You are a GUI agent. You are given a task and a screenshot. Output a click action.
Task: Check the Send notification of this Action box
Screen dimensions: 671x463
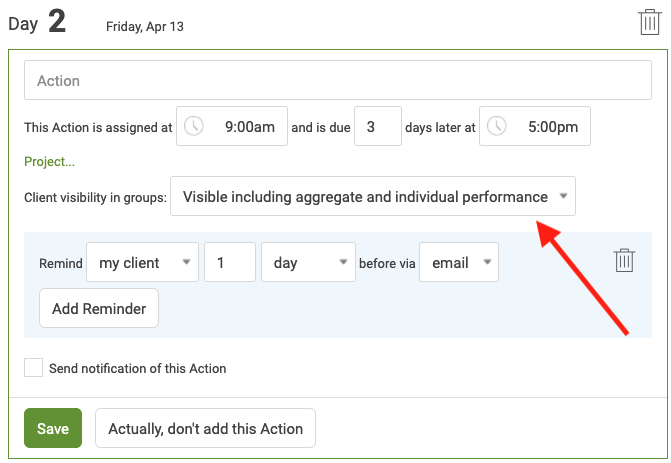click(x=33, y=368)
